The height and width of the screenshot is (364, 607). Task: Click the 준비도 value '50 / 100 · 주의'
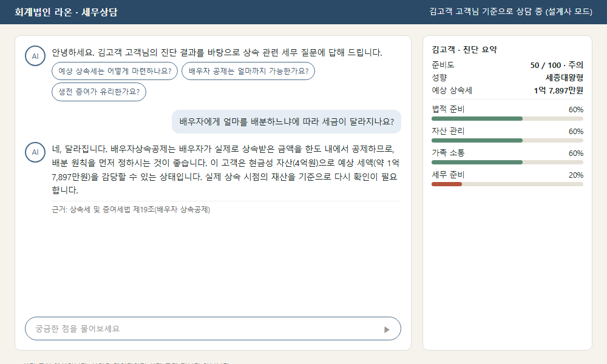tap(557, 65)
